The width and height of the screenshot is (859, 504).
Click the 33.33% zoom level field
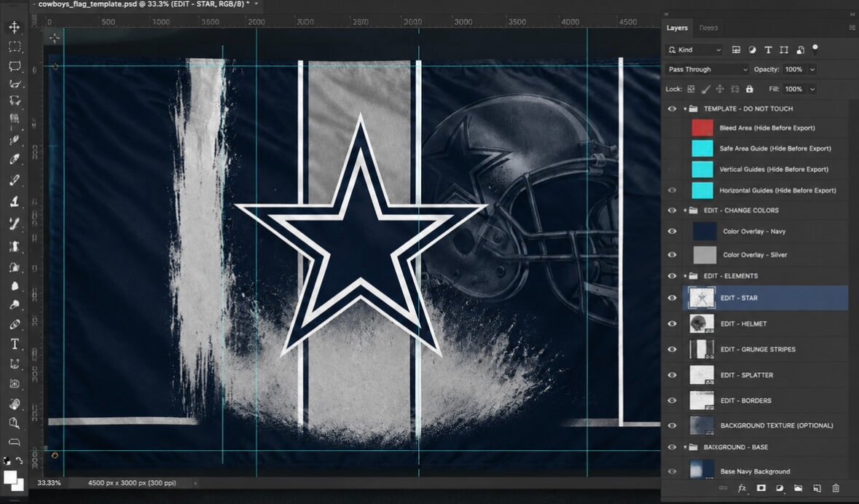(50, 483)
